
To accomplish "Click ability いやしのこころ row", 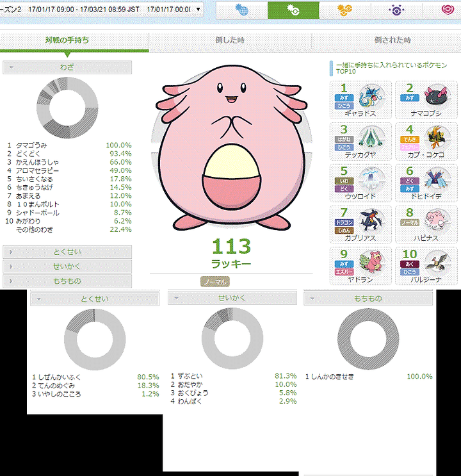I will coord(95,394).
